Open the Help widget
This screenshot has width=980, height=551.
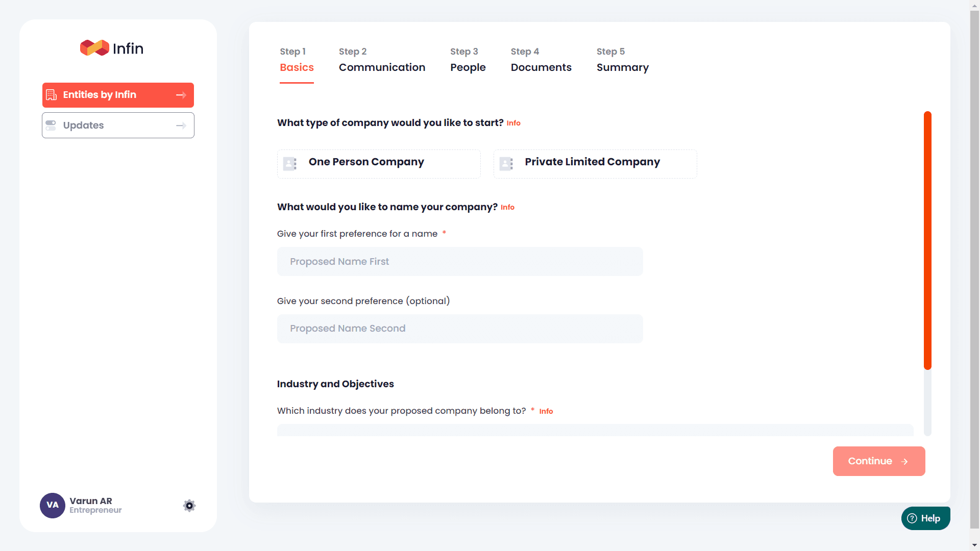tap(925, 518)
